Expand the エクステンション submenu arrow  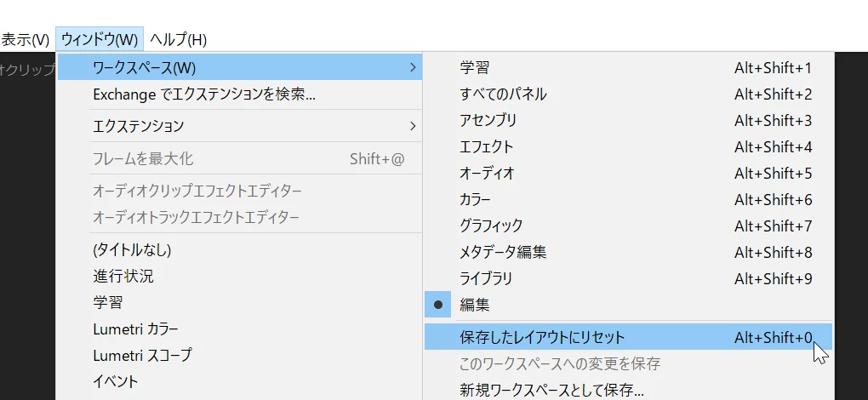[x=413, y=126]
